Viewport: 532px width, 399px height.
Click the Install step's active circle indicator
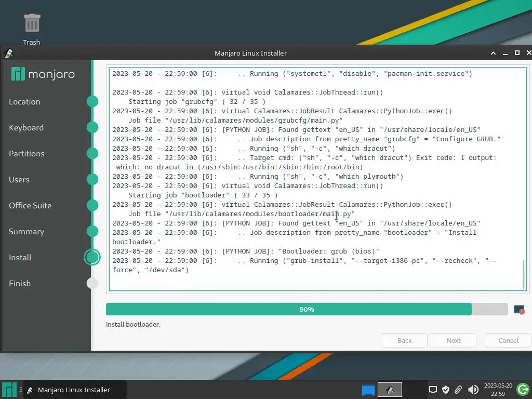(92, 257)
